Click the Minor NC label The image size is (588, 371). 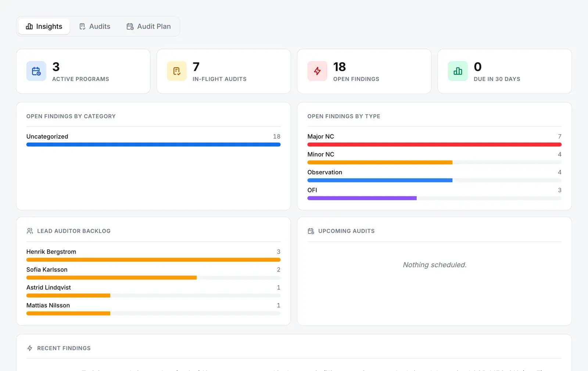320,154
